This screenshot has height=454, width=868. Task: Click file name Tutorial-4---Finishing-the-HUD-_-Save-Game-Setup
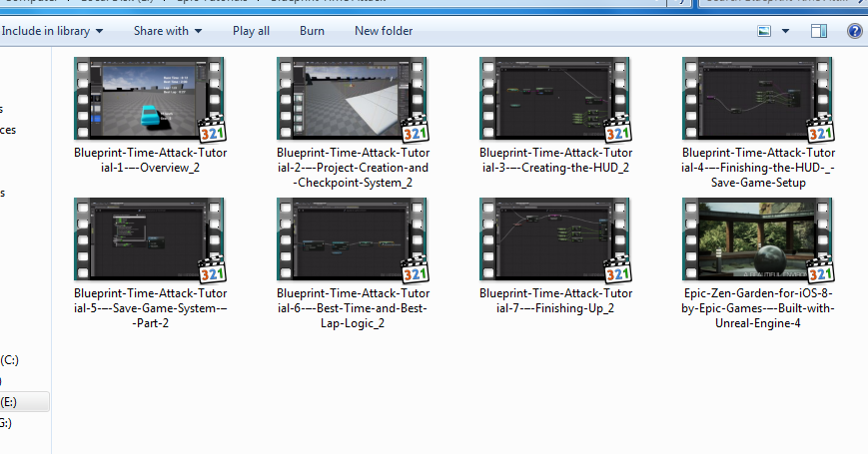click(x=758, y=168)
